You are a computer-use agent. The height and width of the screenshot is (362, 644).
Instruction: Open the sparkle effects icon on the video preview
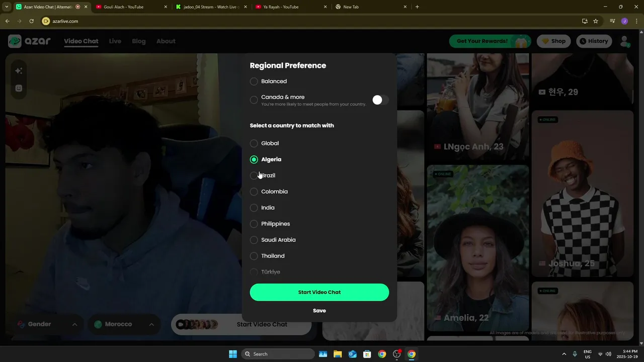(19, 71)
